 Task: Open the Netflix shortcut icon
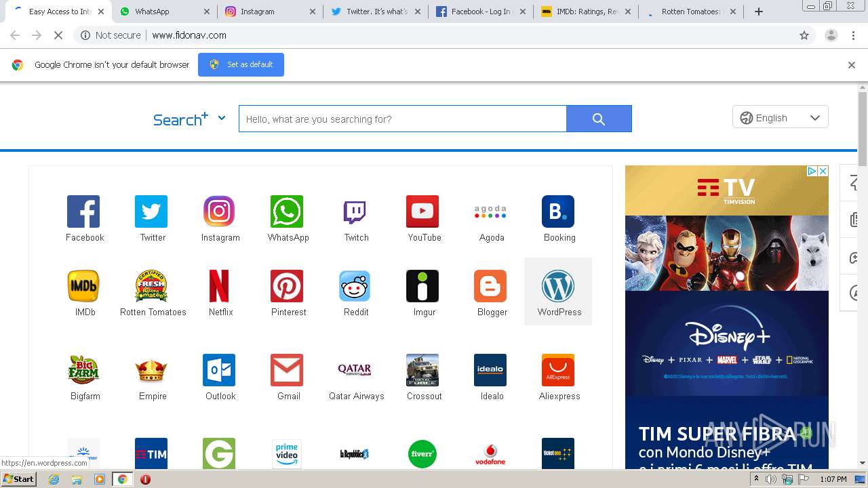[x=219, y=286]
